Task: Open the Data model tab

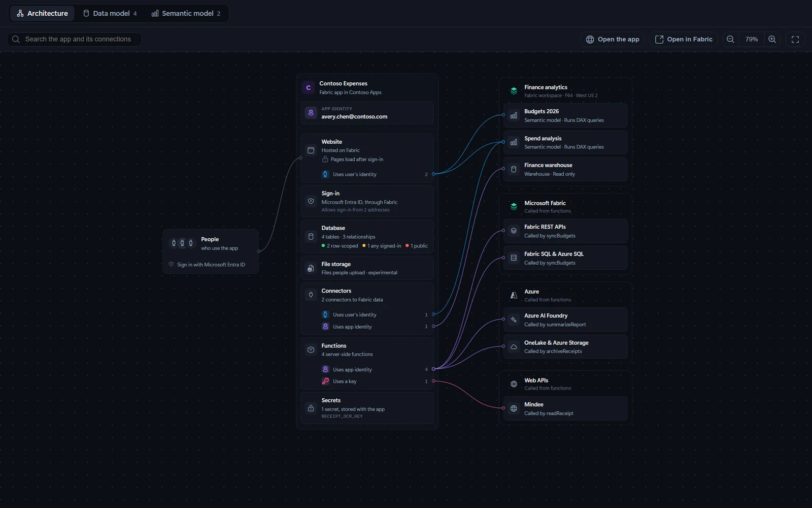Action: tap(110, 13)
